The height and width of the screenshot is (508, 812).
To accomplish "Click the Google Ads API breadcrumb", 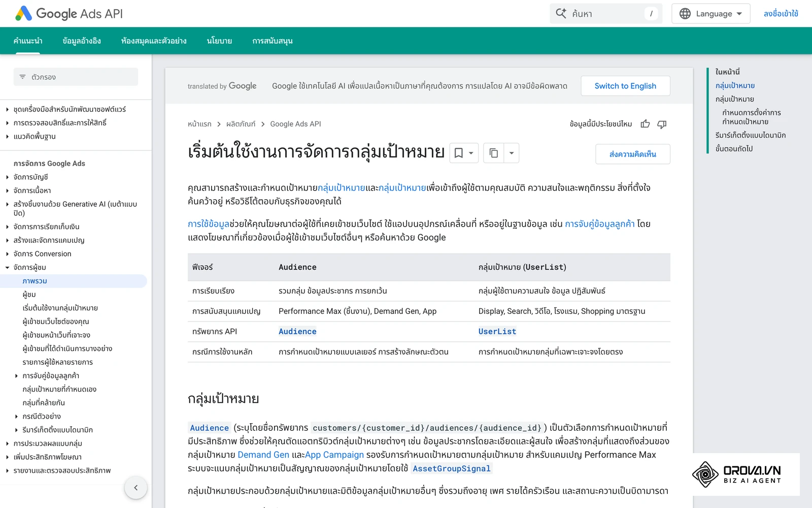I will (295, 124).
